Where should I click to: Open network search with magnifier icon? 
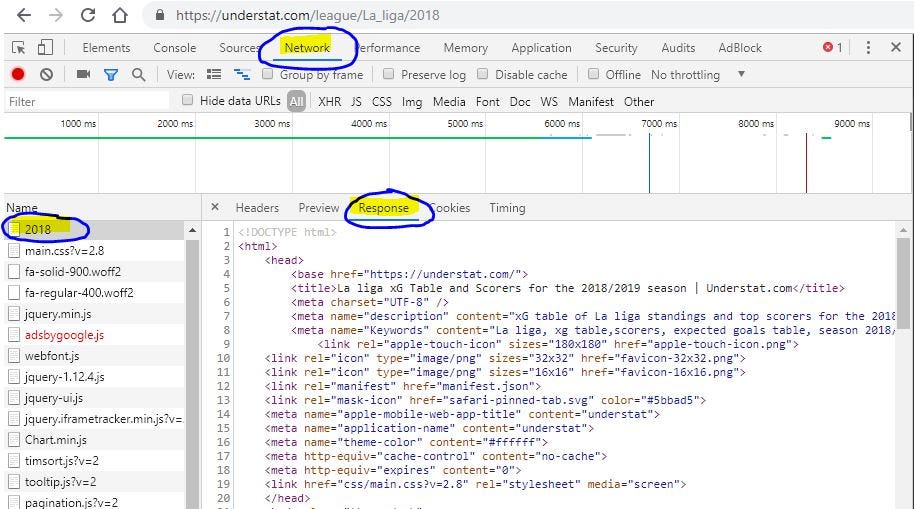click(x=139, y=75)
